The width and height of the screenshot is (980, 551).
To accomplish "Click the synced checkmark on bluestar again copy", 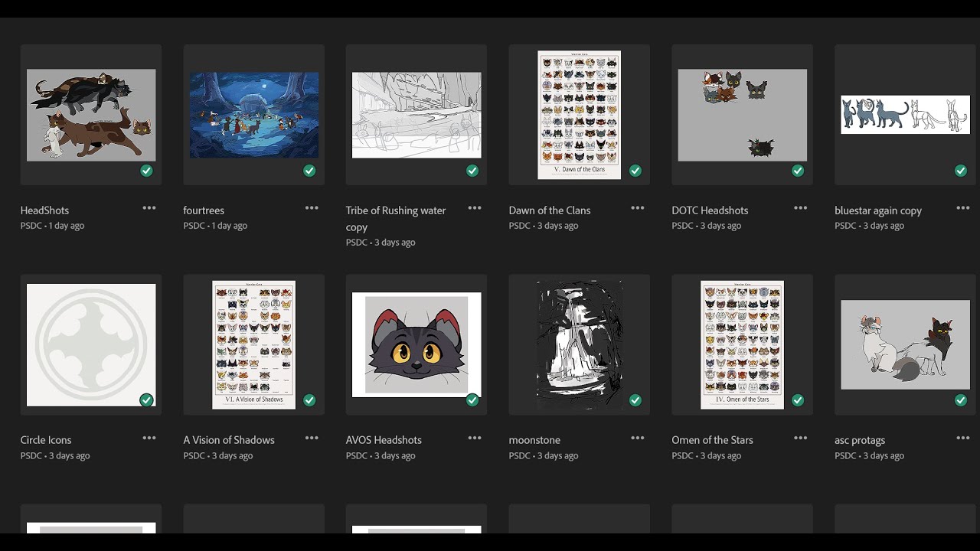I will [961, 171].
